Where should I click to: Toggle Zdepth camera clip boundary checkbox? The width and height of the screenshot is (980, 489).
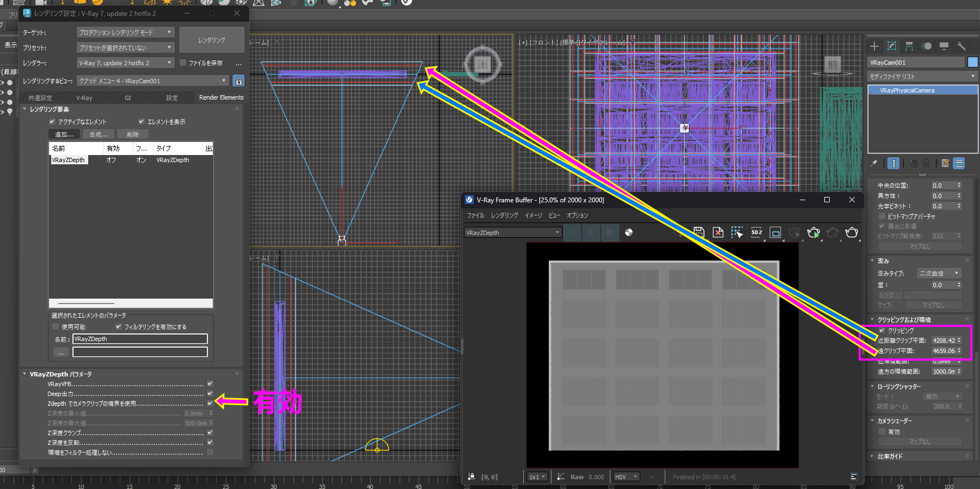click(x=210, y=404)
